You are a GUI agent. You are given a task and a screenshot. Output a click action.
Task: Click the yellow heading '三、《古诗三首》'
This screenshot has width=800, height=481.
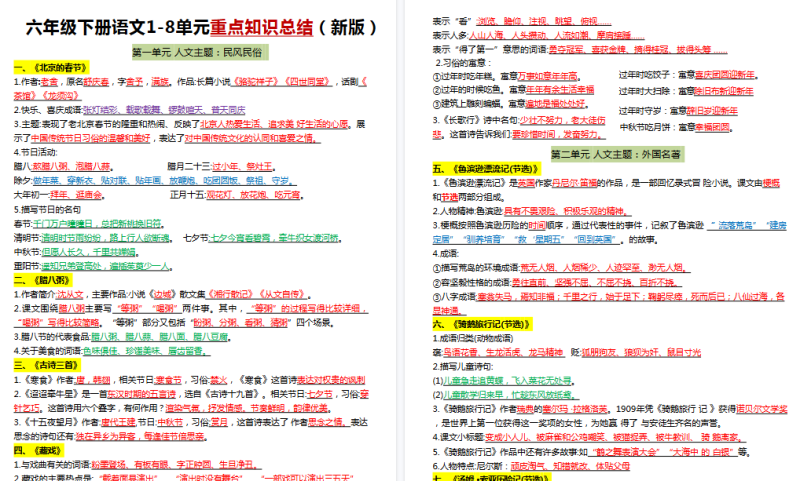[47, 365]
